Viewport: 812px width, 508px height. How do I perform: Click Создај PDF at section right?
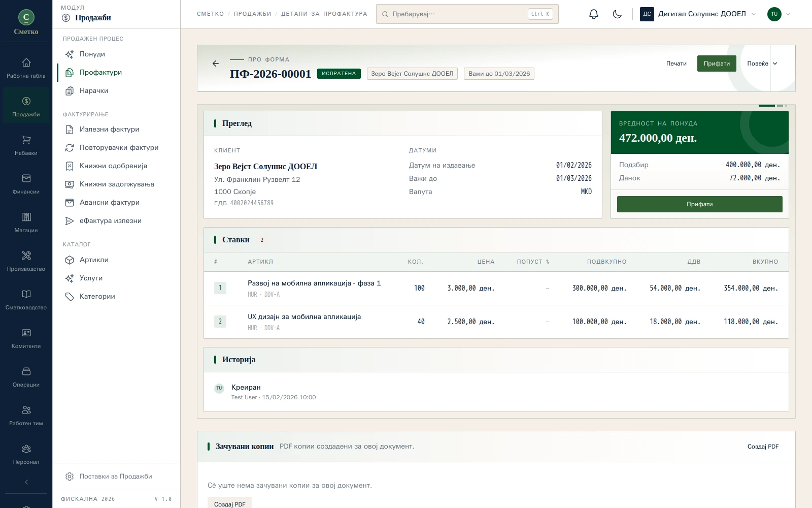(x=763, y=447)
